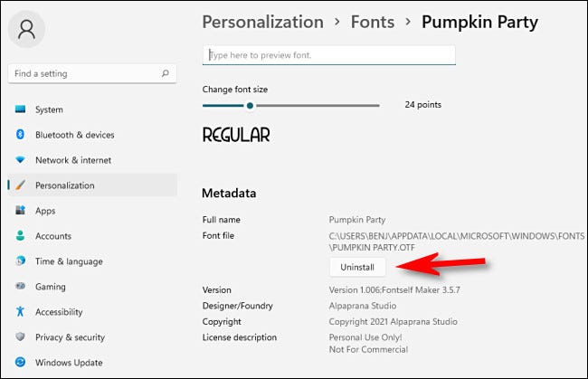This screenshot has height=379, width=588.
Task: Click the font size slider handle
Action: click(250, 105)
